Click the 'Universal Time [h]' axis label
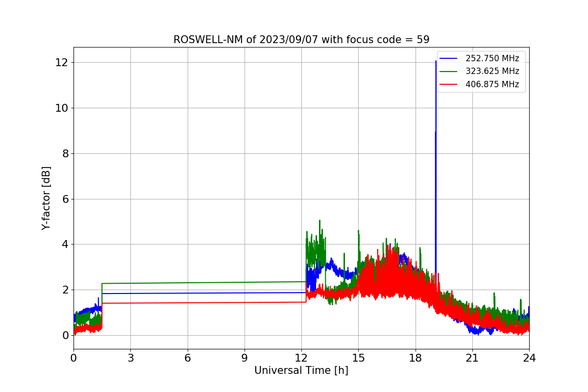The width and height of the screenshot is (588, 392). [x=301, y=371]
